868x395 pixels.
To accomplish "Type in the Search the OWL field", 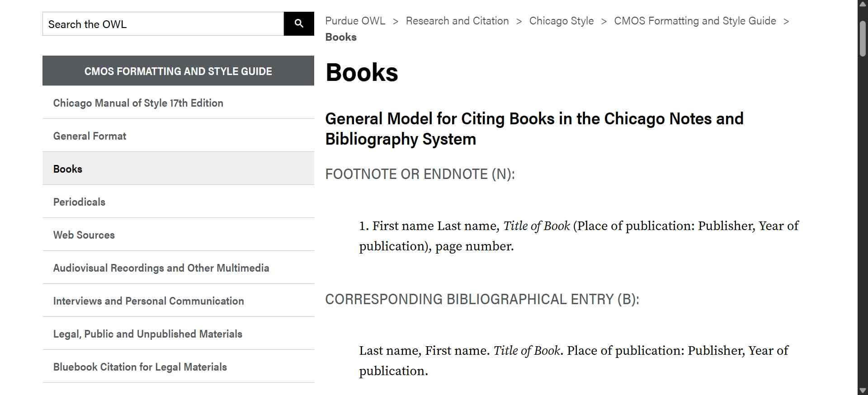I will click(163, 24).
